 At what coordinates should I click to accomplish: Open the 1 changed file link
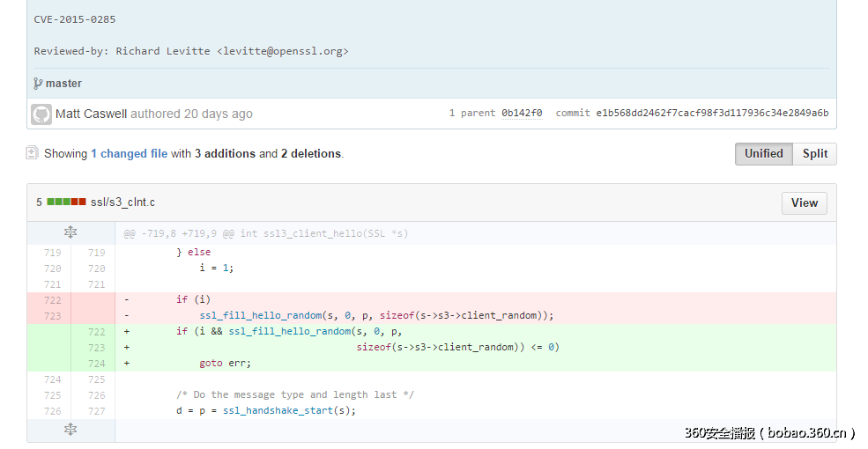pos(129,154)
